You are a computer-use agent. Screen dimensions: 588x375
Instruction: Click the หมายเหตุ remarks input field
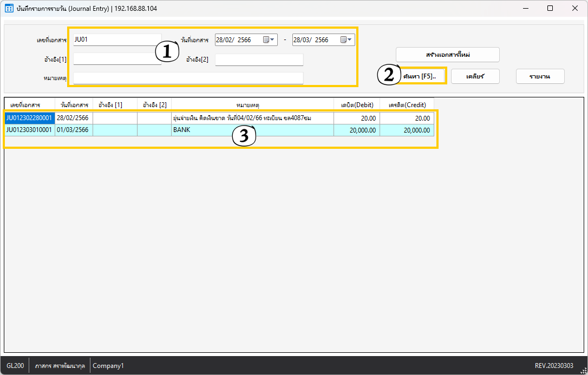pos(188,78)
